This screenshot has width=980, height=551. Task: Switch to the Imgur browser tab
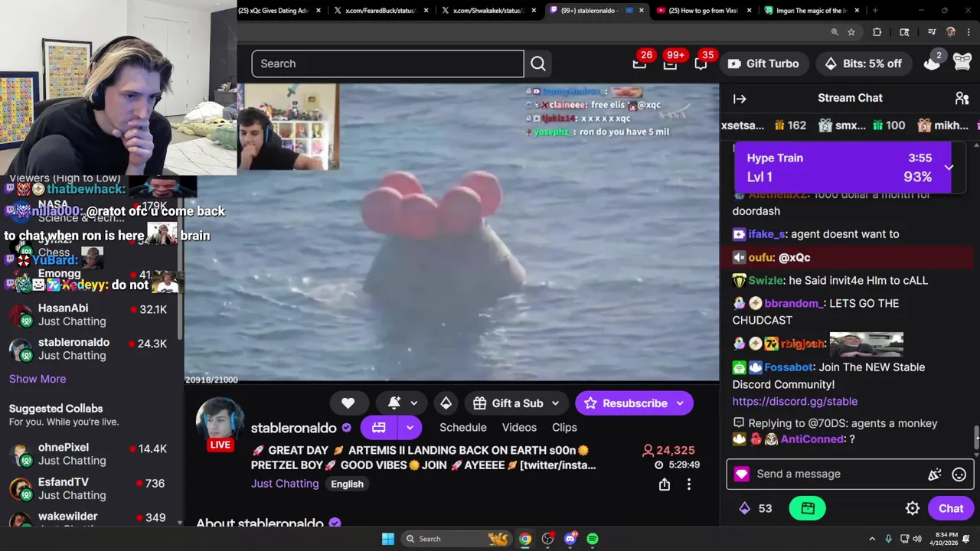[x=810, y=11]
